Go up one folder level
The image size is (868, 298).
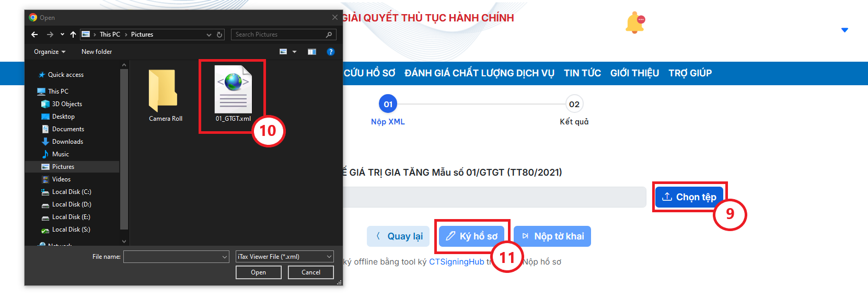point(73,35)
